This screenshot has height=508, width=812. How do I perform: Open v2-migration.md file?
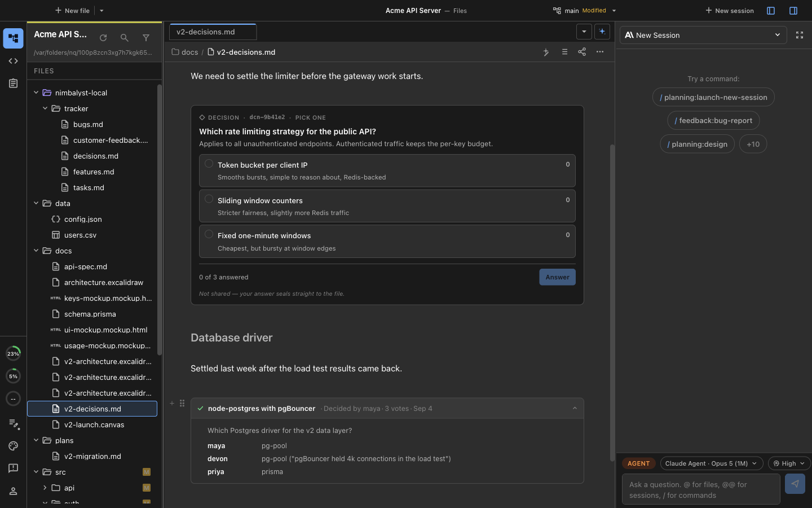tap(92, 456)
